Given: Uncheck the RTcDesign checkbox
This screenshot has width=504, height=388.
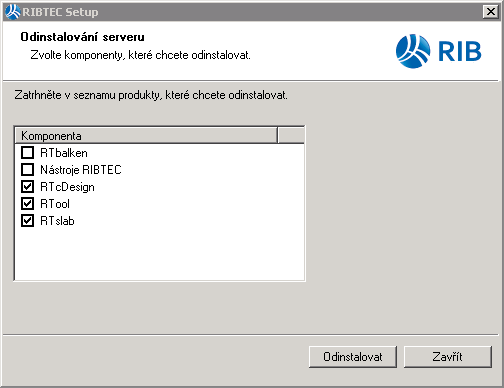Looking at the screenshot, I should (x=27, y=187).
